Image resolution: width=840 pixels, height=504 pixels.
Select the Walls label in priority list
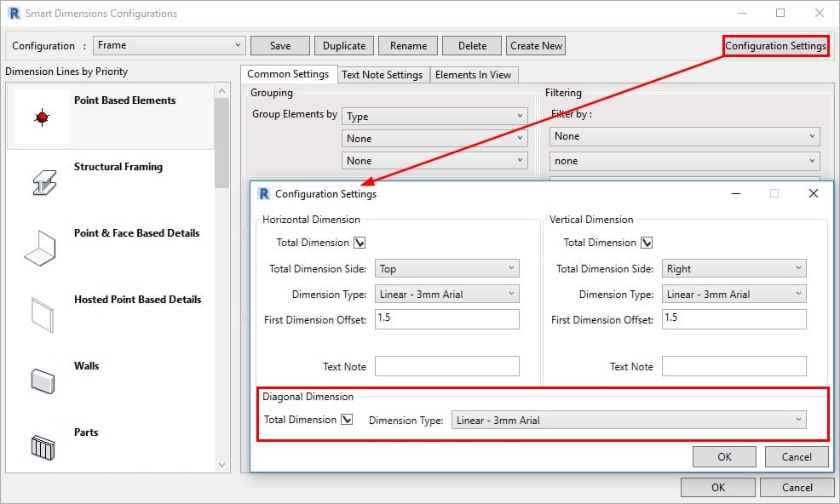point(86,366)
